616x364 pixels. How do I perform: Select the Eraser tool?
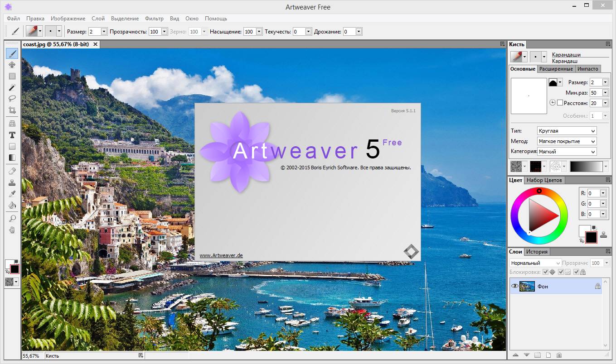tap(12, 171)
